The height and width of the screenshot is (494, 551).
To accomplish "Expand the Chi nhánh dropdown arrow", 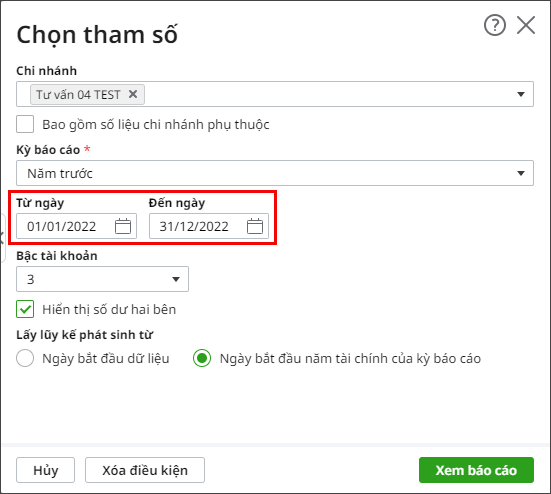I will [x=521, y=94].
